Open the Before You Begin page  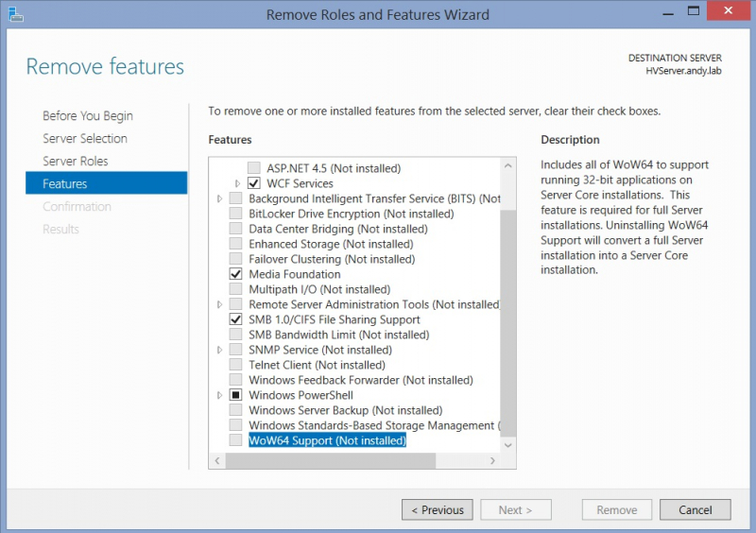[88, 115]
